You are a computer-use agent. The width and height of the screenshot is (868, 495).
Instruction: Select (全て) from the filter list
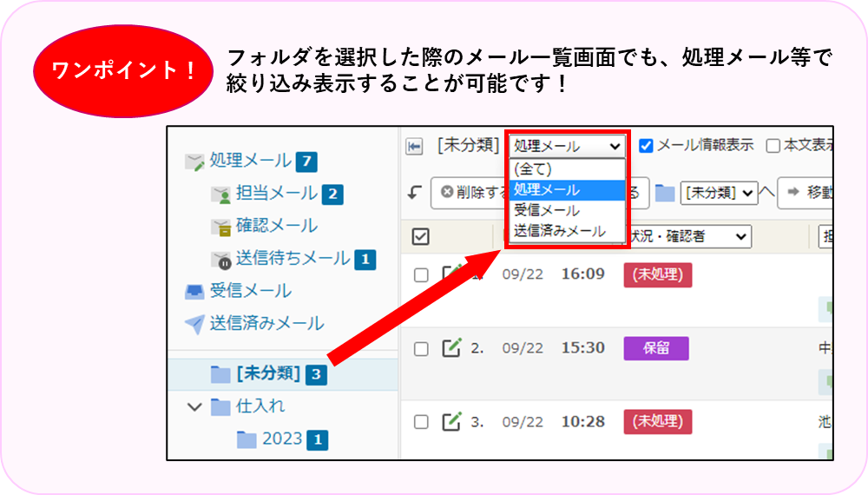pyautogui.click(x=533, y=169)
